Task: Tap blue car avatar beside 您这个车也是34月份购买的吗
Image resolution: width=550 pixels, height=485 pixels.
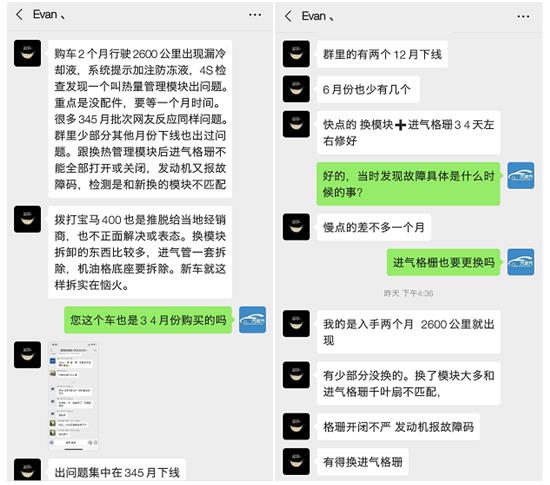Action: click(253, 320)
